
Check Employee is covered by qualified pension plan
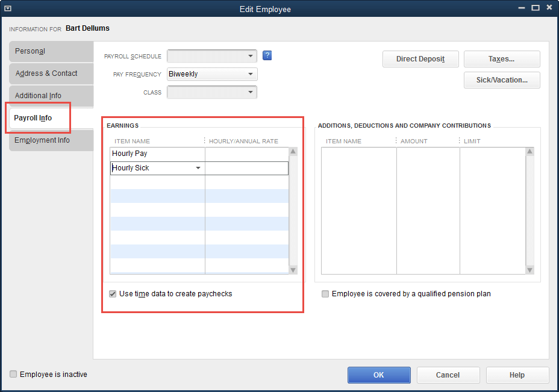(325, 294)
